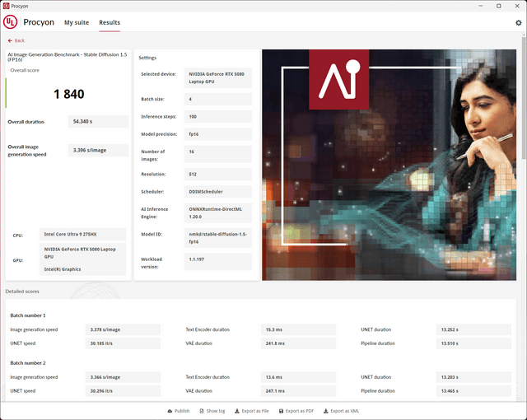Choose Export as PDF
Screen dimensions: 527x420
coord(296,411)
